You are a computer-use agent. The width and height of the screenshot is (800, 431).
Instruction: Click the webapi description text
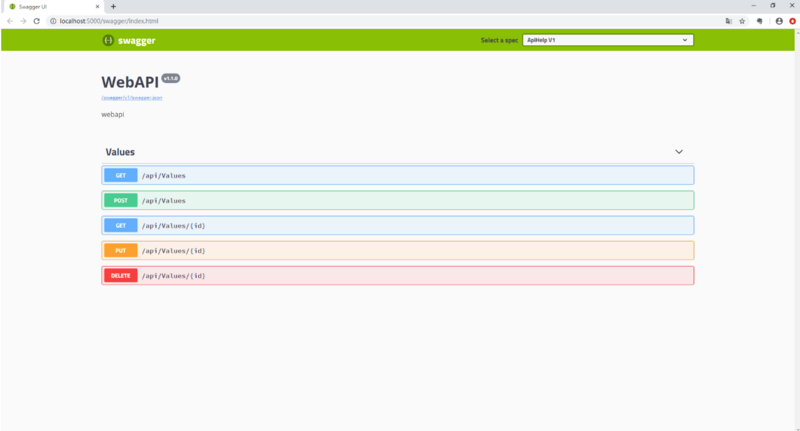pyautogui.click(x=113, y=114)
